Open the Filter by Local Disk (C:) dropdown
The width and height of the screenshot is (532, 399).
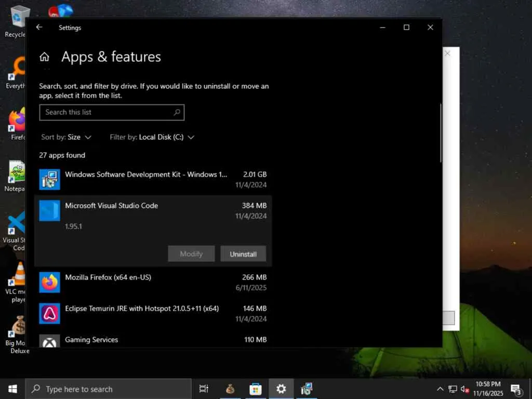coord(152,137)
